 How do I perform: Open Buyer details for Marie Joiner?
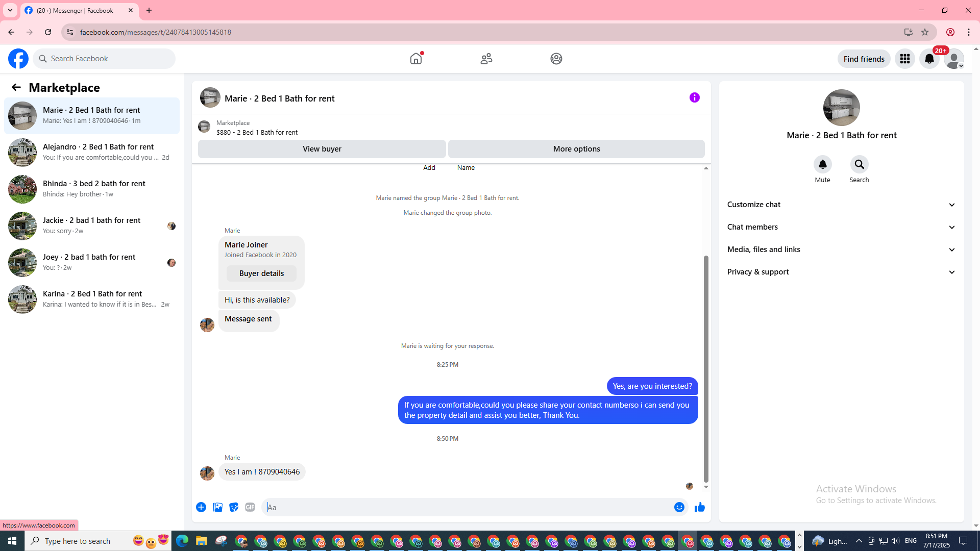click(x=261, y=273)
